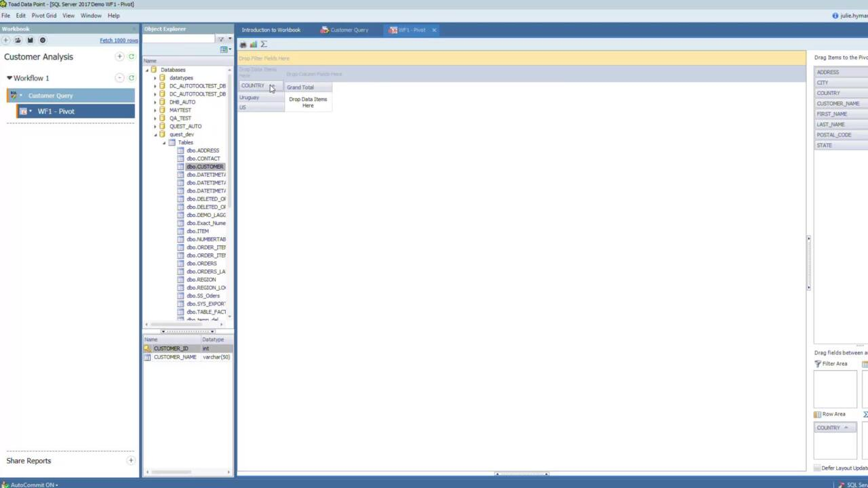Switch to the Customer Query tab
Screen dimensions: 868x488
coord(348,30)
